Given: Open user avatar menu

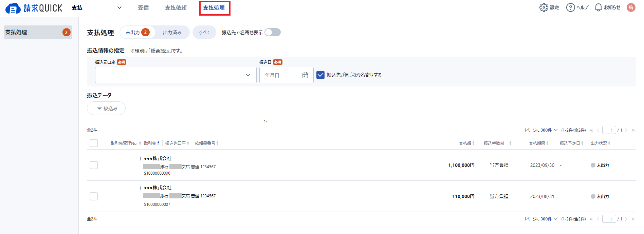Looking at the screenshot, I should (631, 7).
